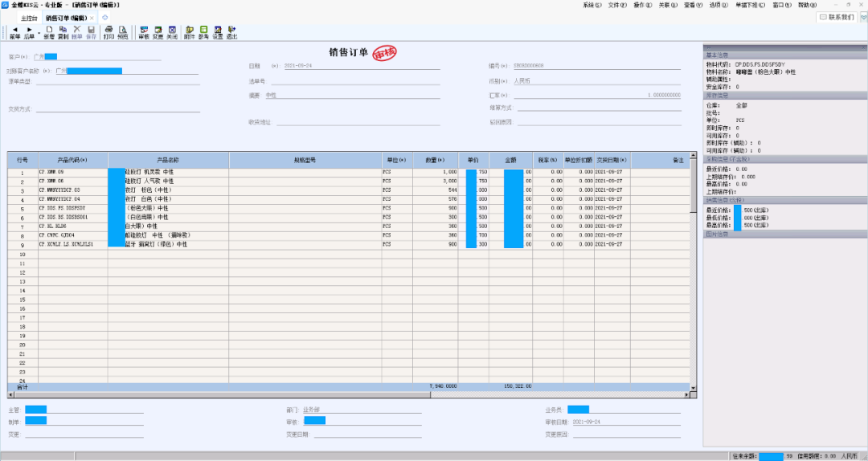This screenshot has height=461, width=868.
Task: Open the 操作 menu
Action: 643,5
